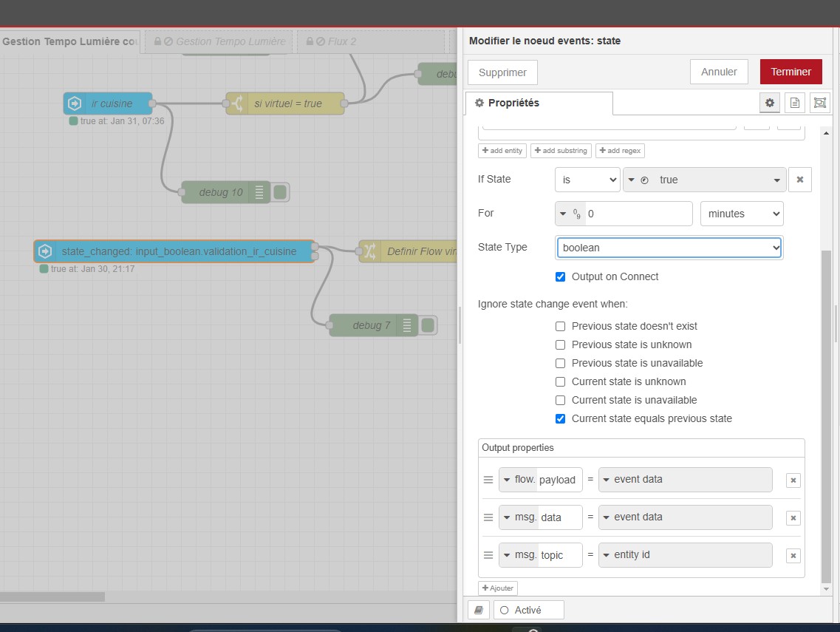Open the For value type selector
The height and width of the screenshot is (632, 840).
(x=570, y=214)
